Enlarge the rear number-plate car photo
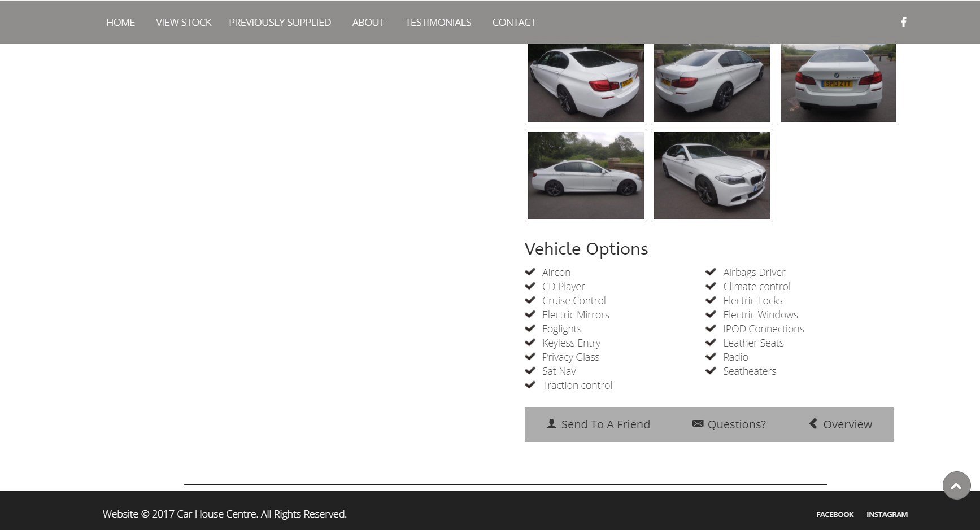980x530 pixels. 838,82
